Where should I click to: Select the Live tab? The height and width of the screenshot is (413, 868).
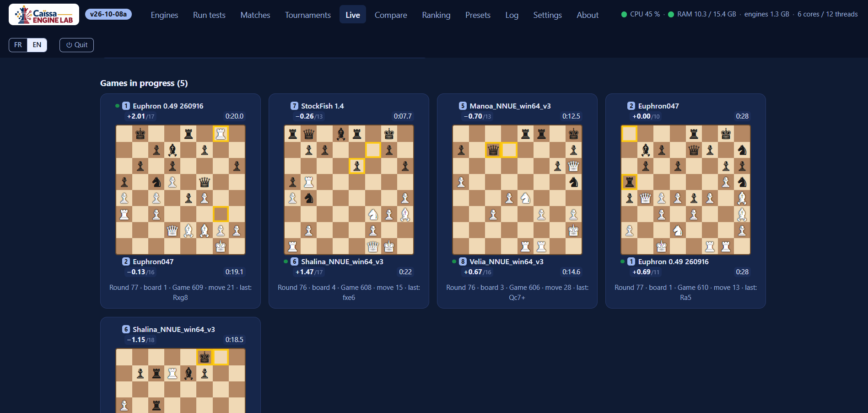(353, 15)
